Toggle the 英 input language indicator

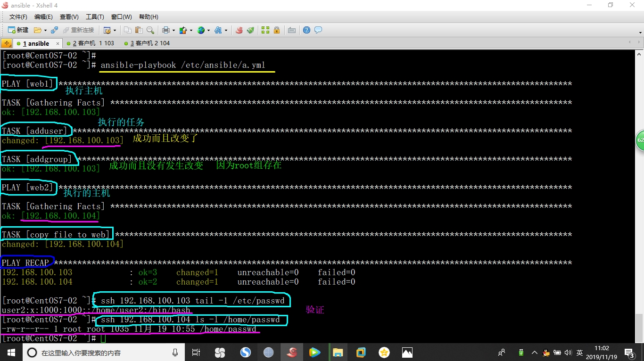[579, 353]
